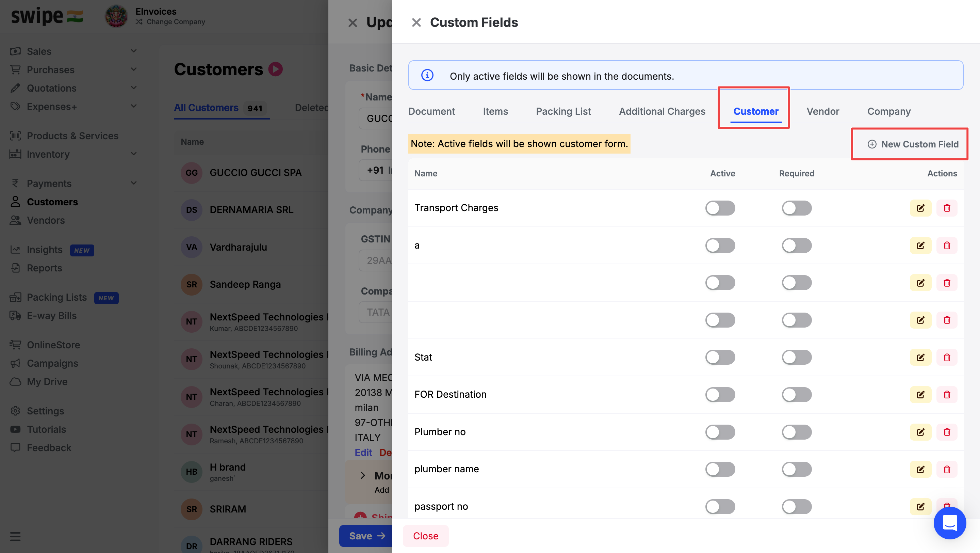Click the Campaigns megaphone icon

tap(15, 363)
